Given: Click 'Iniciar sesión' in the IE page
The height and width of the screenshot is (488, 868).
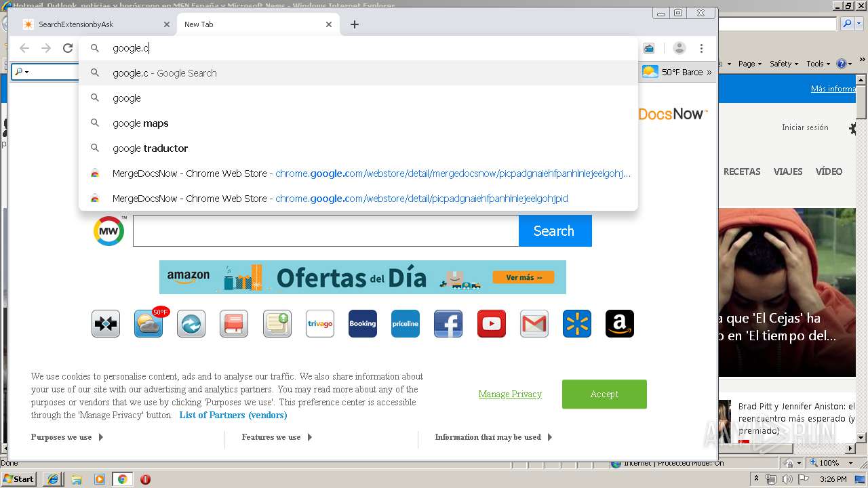Looking at the screenshot, I should [805, 127].
